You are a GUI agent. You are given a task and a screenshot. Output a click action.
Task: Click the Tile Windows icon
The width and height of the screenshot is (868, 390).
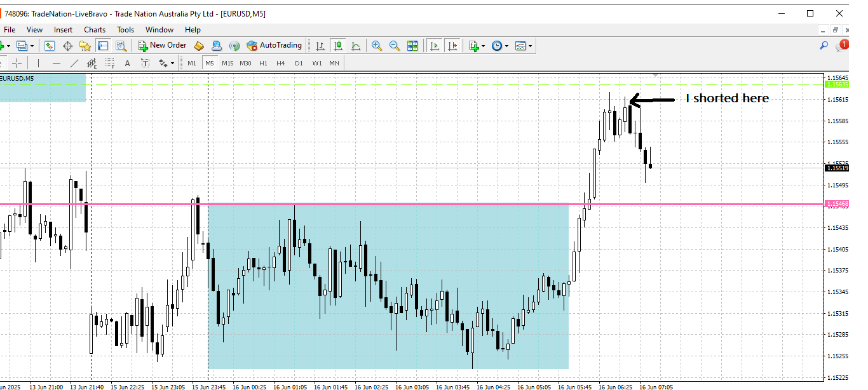[x=412, y=46]
